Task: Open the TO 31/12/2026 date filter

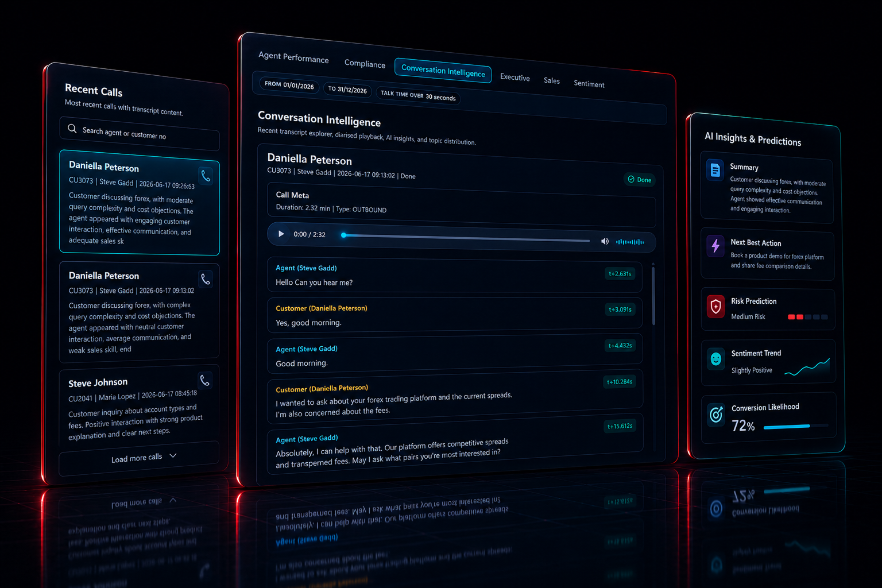Action: pyautogui.click(x=347, y=90)
